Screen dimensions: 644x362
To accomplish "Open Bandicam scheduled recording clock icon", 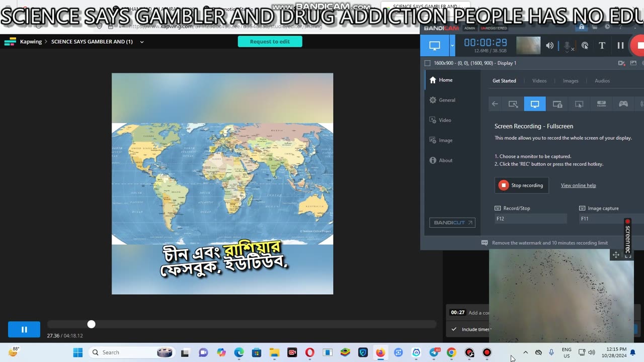I will click(607, 27).
